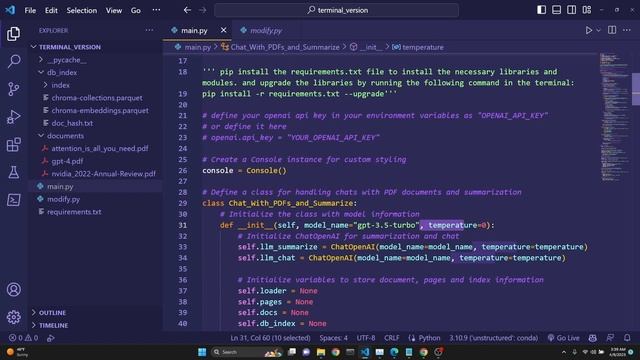Start Go Live server

(563, 338)
